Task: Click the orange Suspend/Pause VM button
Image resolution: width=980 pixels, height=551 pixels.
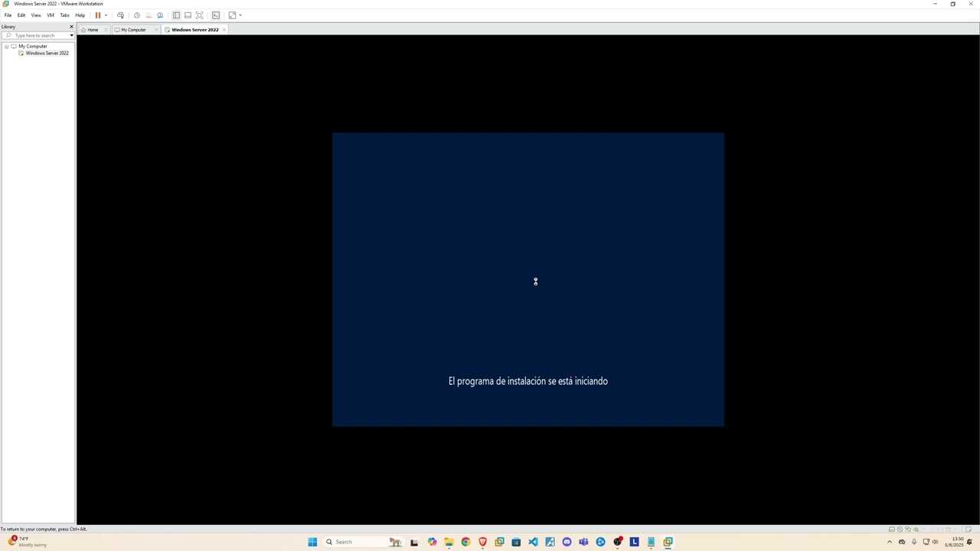Action: pyautogui.click(x=98, y=15)
